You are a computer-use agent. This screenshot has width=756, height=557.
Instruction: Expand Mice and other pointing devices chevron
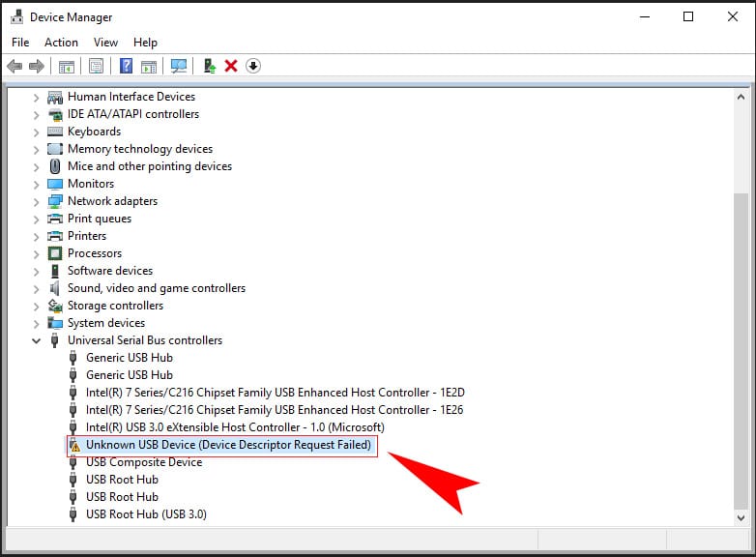(x=36, y=167)
